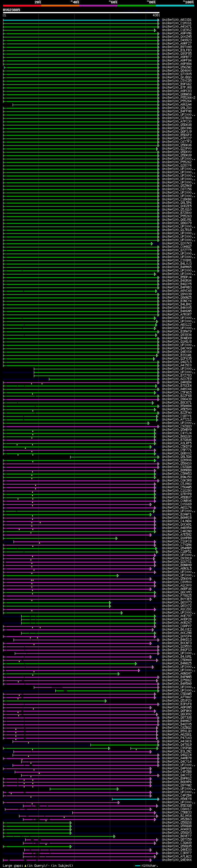197x868 pixels.
Task: Select label UniRef100_Q9SF85
Action: pos(177,54)
